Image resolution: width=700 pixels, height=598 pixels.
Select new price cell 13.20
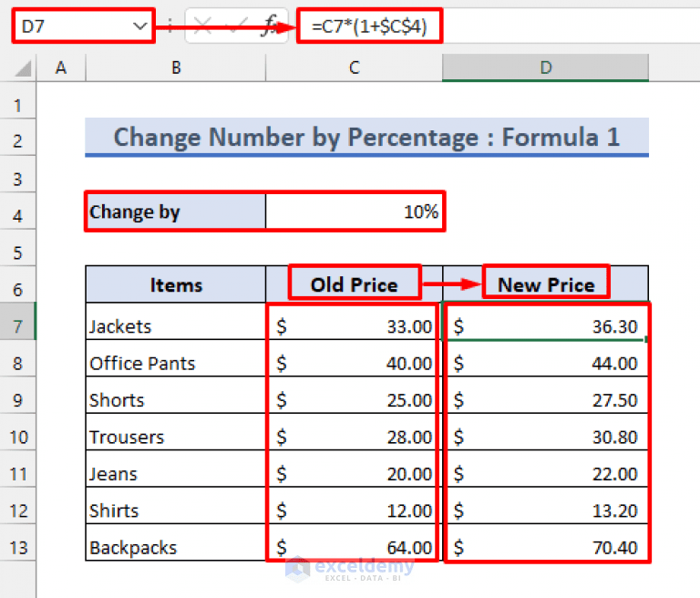546,506
